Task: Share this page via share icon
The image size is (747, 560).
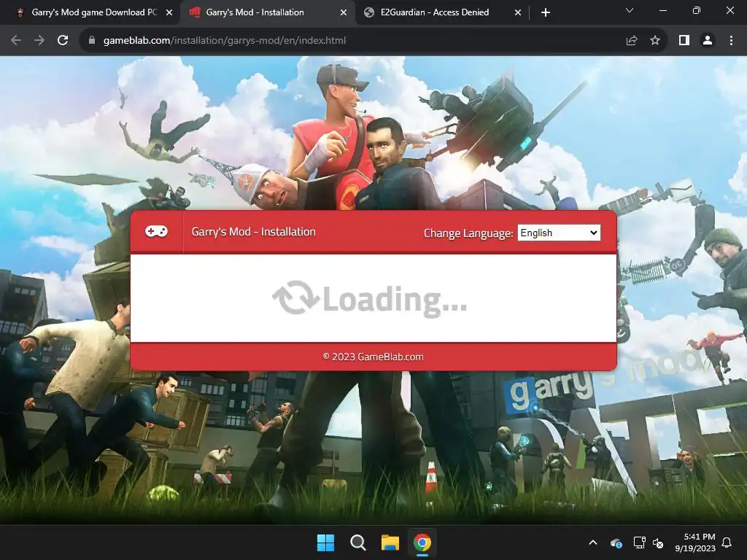Action: pos(632,41)
